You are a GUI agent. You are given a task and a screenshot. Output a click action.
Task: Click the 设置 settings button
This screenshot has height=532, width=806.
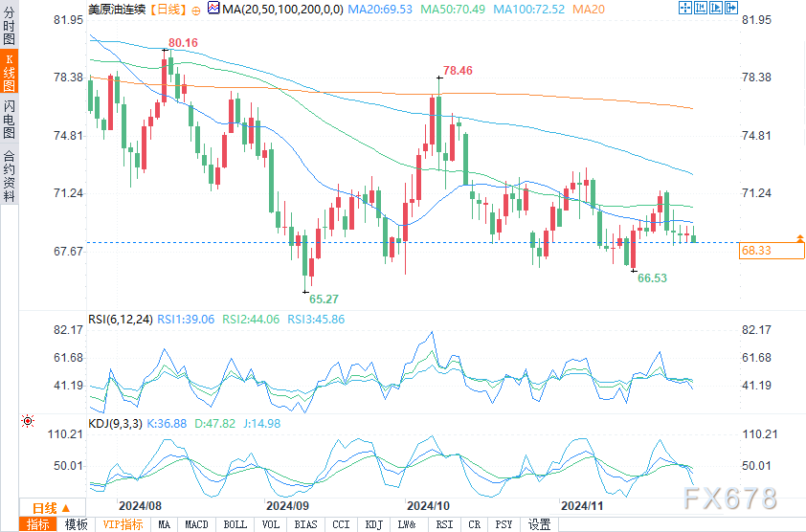pyautogui.click(x=540, y=524)
